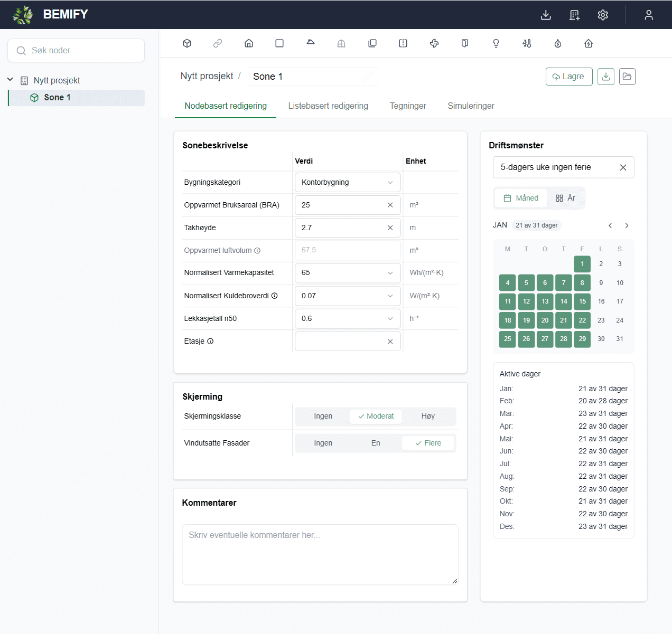The width and height of the screenshot is (672, 634).
Task: Set Skjermingsklasse to Ingen
Action: click(323, 416)
